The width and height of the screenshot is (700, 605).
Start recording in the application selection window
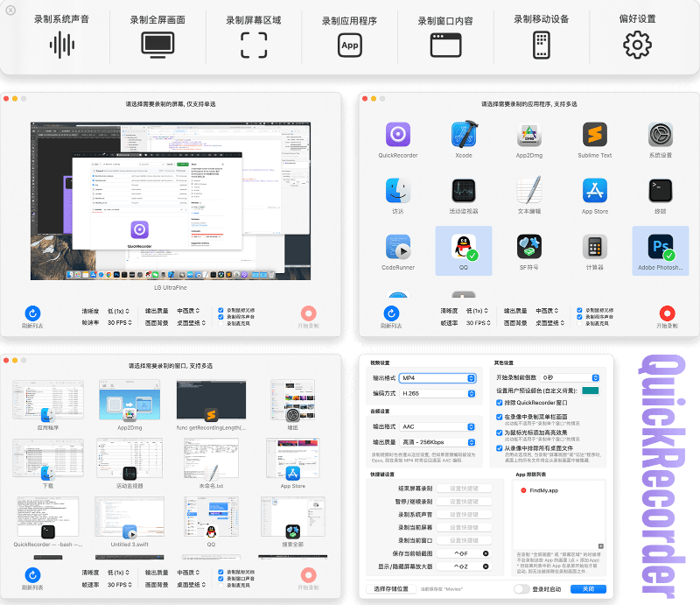[667, 313]
